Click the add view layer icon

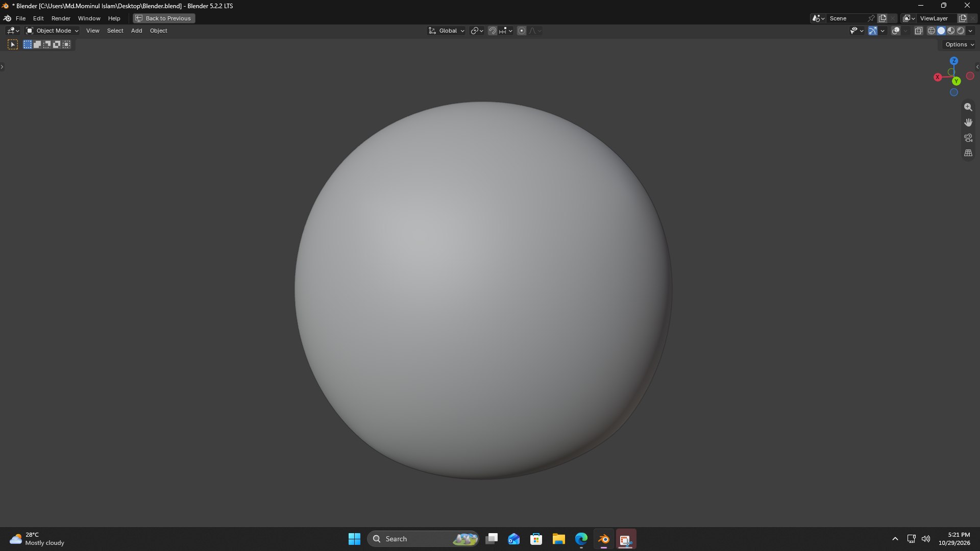tap(963, 18)
